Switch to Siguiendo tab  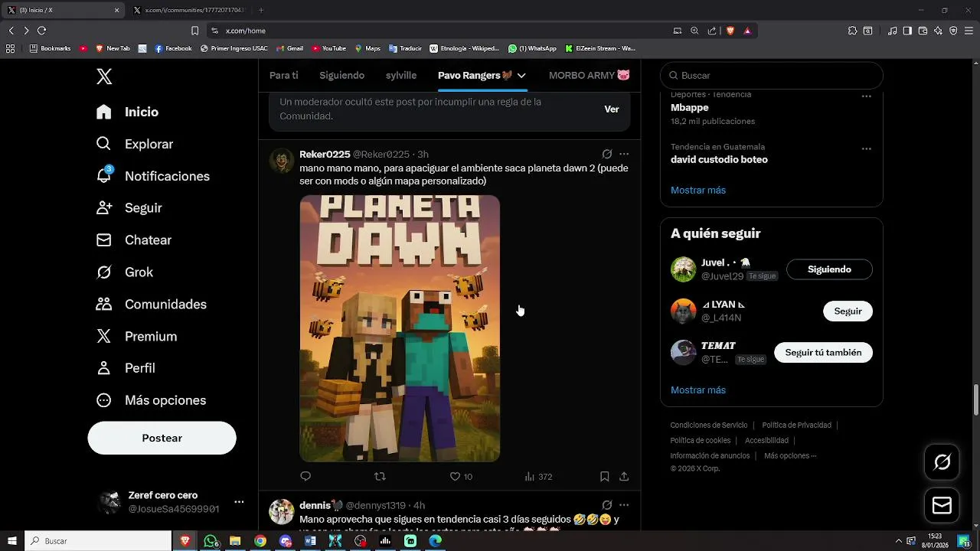[x=341, y=75]
